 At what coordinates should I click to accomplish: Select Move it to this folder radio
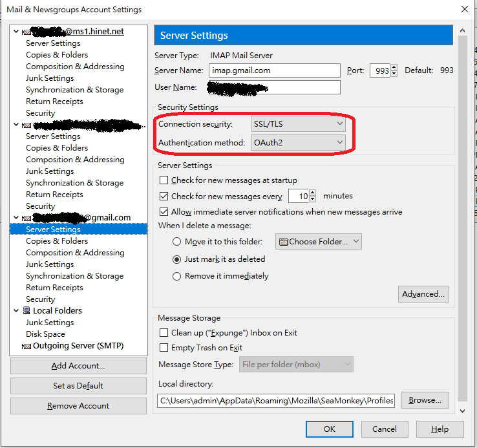click(176, 242)
